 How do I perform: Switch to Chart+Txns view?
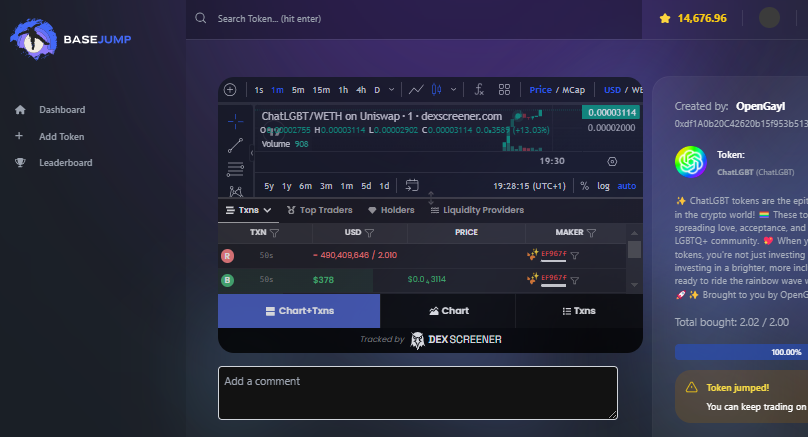299,311
